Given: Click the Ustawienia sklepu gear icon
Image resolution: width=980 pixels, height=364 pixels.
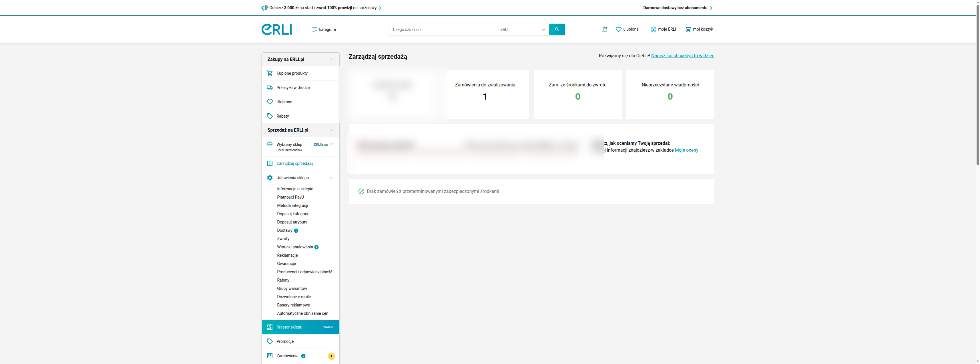Looking at the screenshot, I should pos(270,178).
